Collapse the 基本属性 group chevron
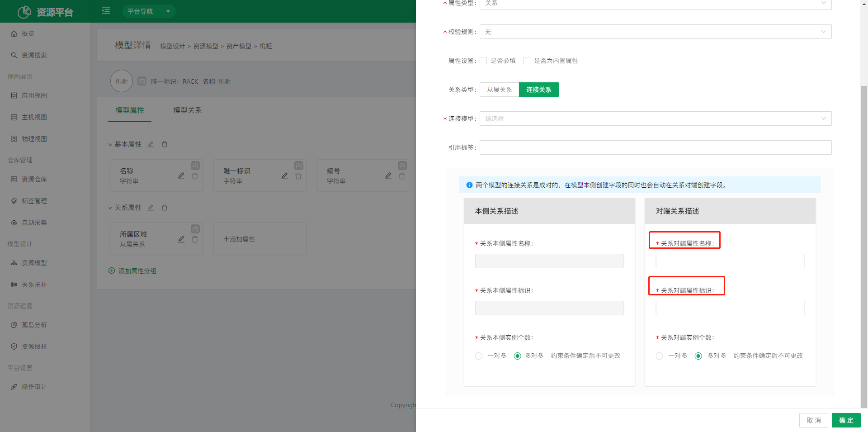 click(x=110, y=145)
